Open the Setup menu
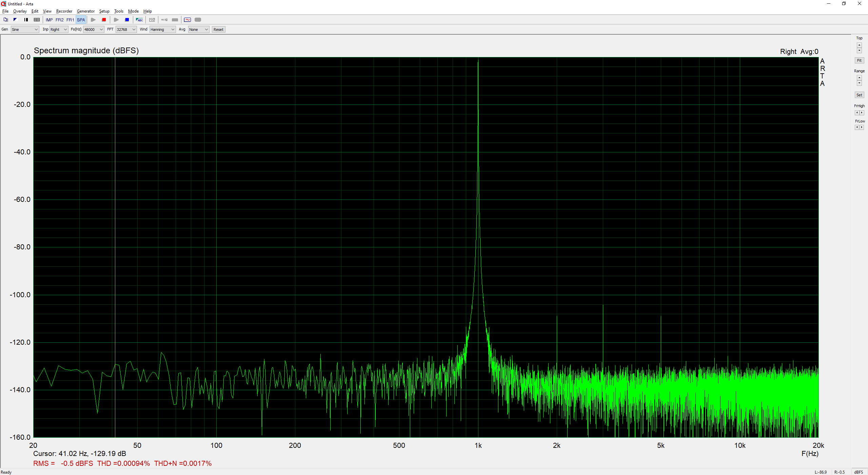The width and height of the screenshot is (868, 475). [104, 11]
